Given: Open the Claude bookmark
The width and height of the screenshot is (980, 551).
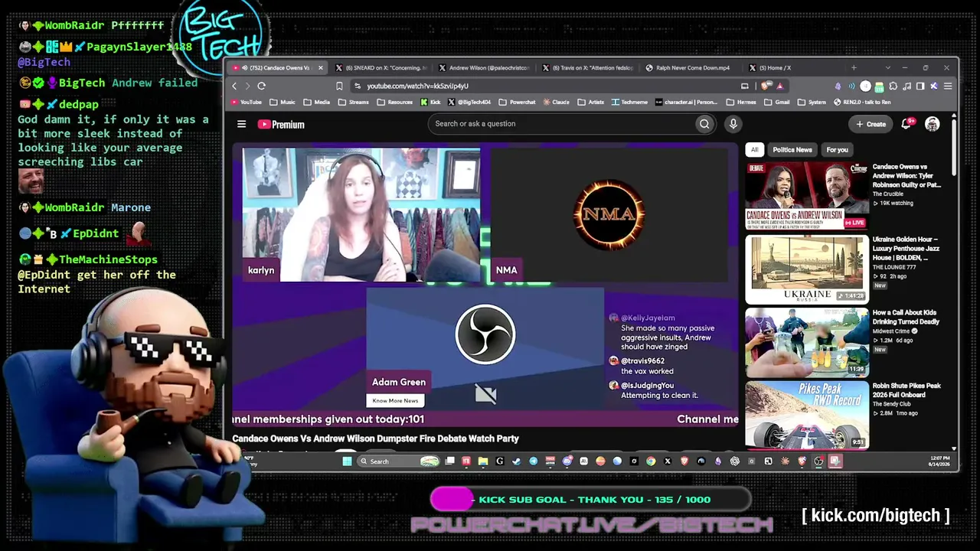Looking at the screenshot, I should 557,102.
